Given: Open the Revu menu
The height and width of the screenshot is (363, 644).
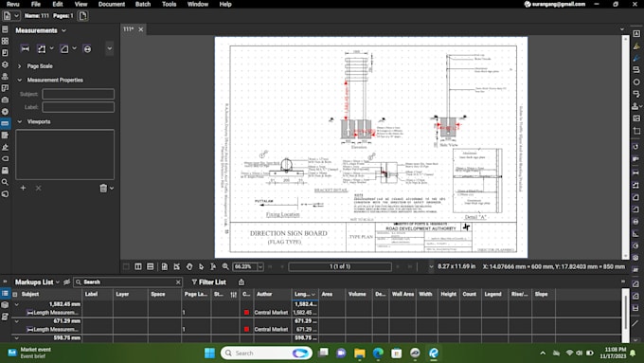Looking at the screenshot, I should [13, 4].
